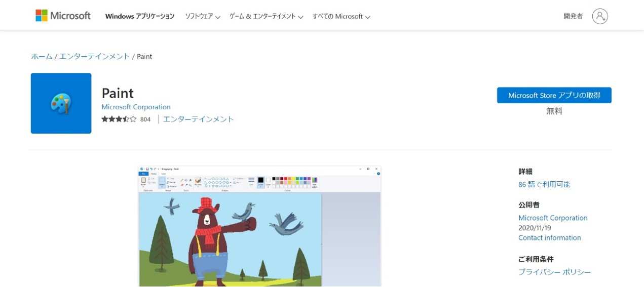
Task: Open the エンターテインメント category link beside the rating
Action: pos(199,119)
